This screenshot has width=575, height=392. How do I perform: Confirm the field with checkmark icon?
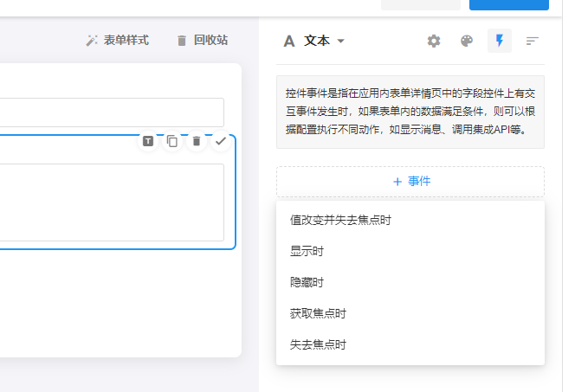221,141
